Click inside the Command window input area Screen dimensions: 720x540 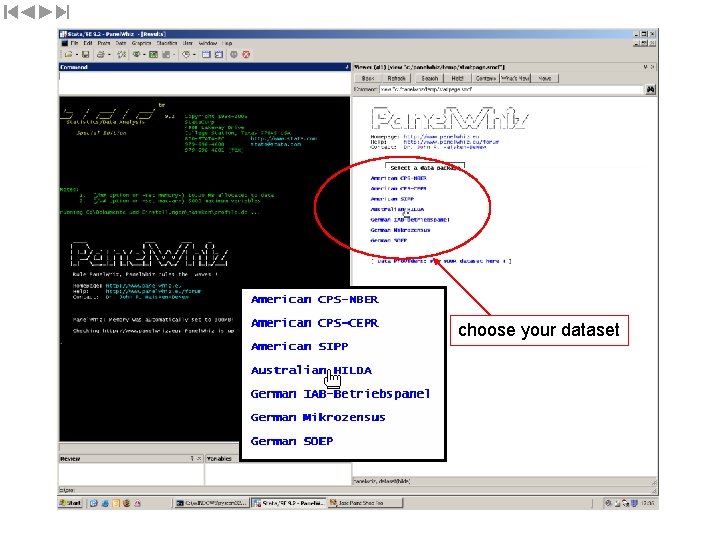(x=204, y=82)
